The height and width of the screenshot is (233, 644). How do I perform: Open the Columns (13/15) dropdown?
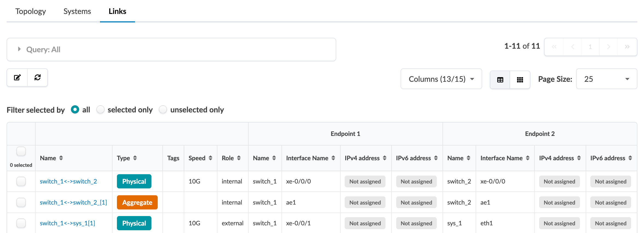click(441, 79)
